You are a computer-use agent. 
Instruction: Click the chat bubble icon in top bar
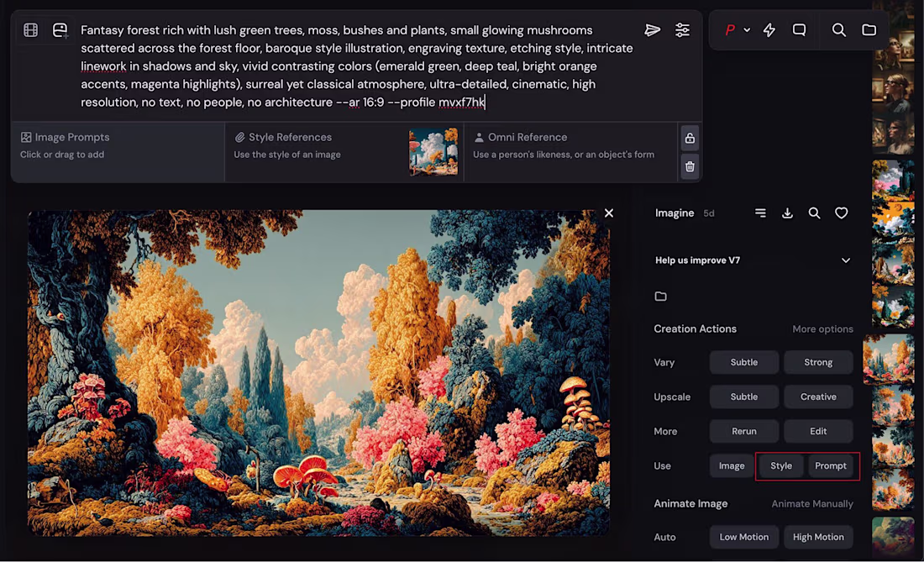tap(799, 30)
